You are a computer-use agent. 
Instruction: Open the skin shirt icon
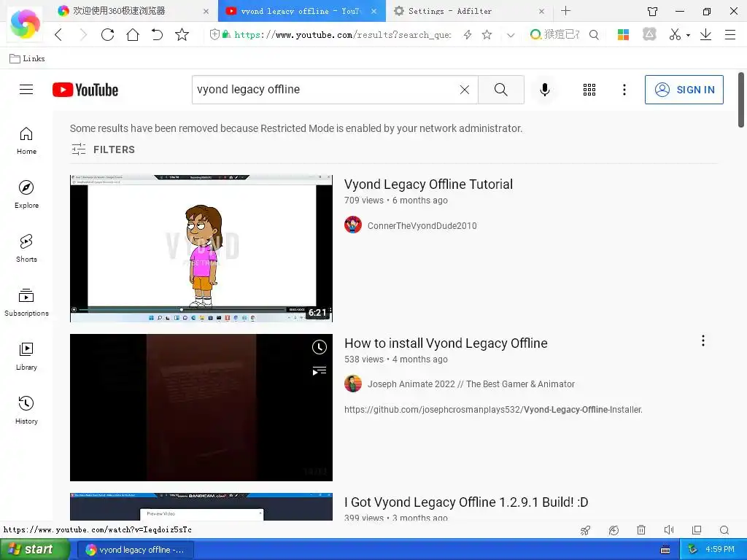point(653,11)
